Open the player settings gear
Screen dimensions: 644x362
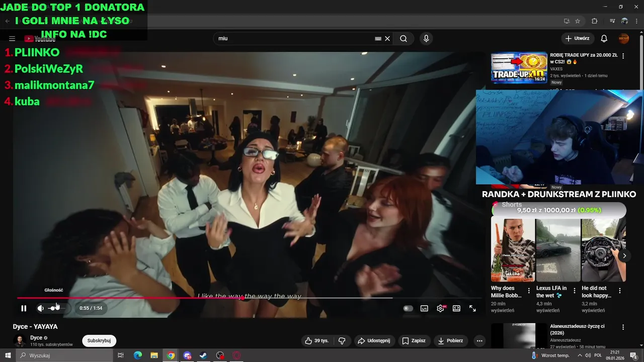[440, 308]
